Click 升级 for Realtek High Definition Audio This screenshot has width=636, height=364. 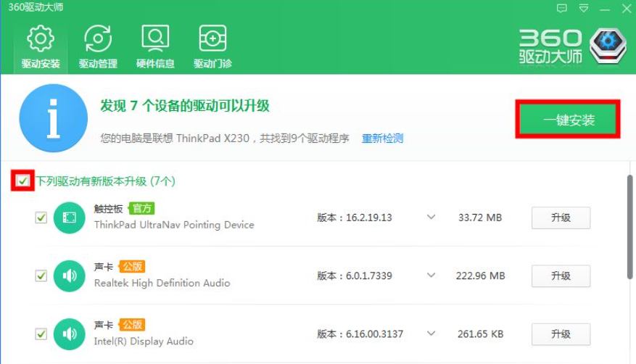coord(561,276)
